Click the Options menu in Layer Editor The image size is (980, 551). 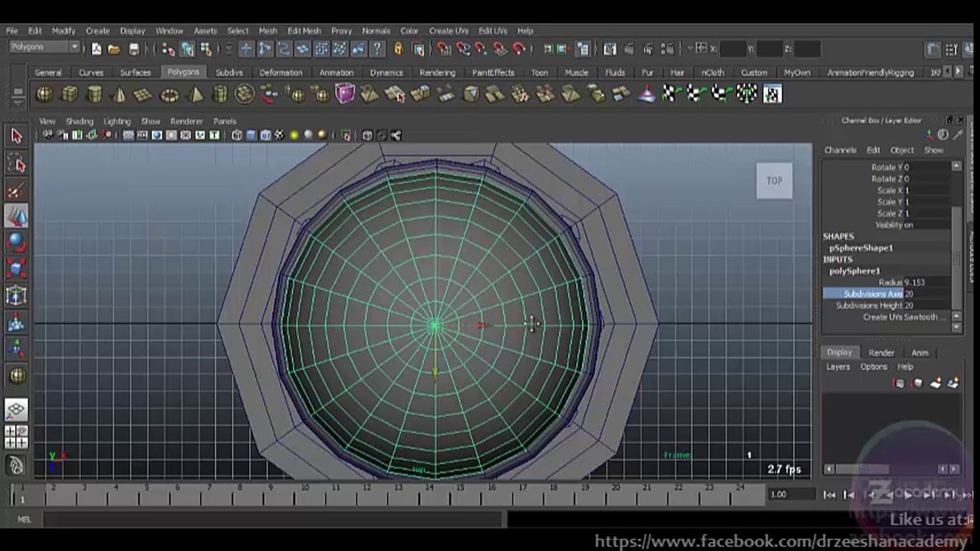874,367
